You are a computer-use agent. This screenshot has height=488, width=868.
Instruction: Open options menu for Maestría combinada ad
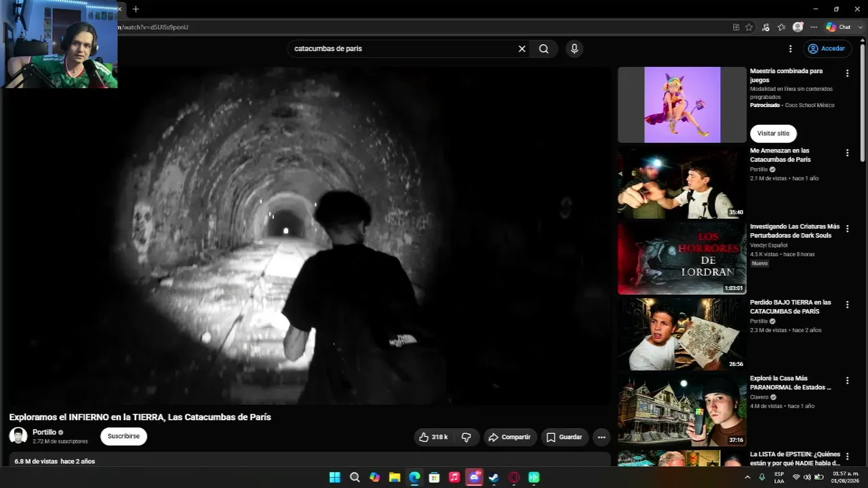click(847, 73)
